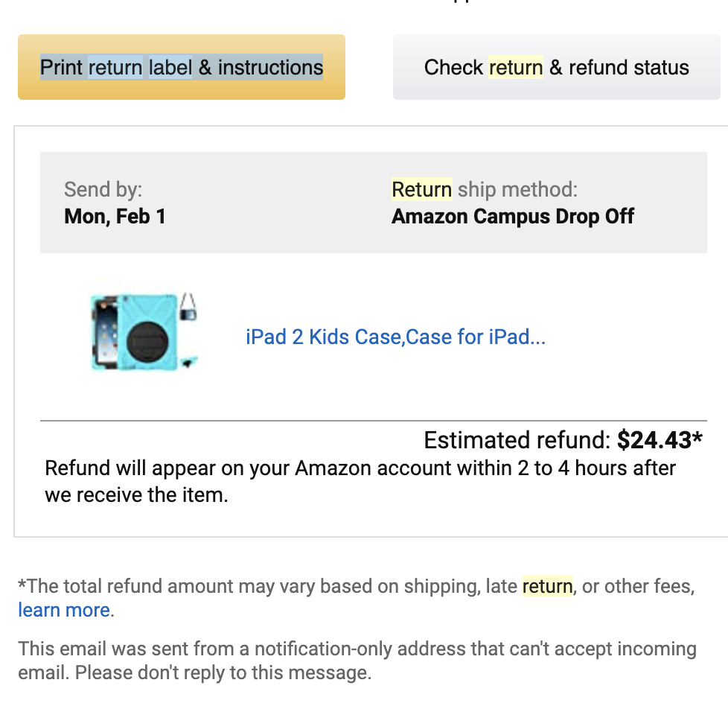
Task: Follow the learn more link
Action: tap(64, 610)
